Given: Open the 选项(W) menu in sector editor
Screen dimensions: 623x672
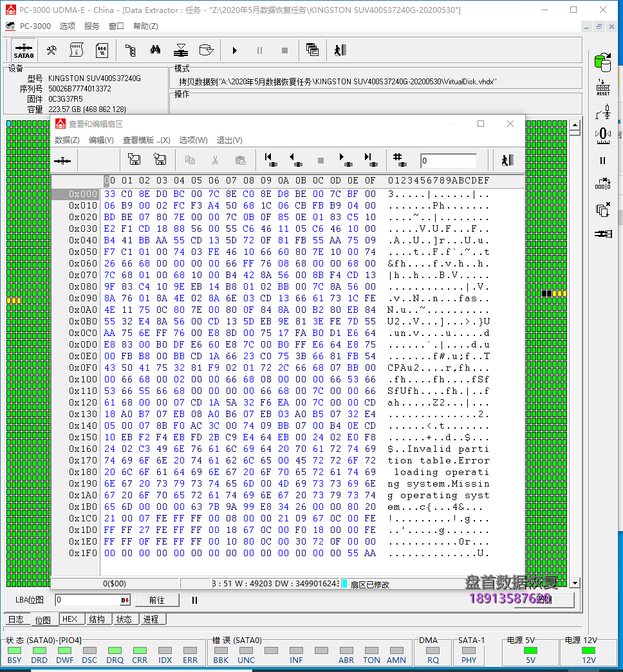Looking at the screenshot, I should 193,140.
